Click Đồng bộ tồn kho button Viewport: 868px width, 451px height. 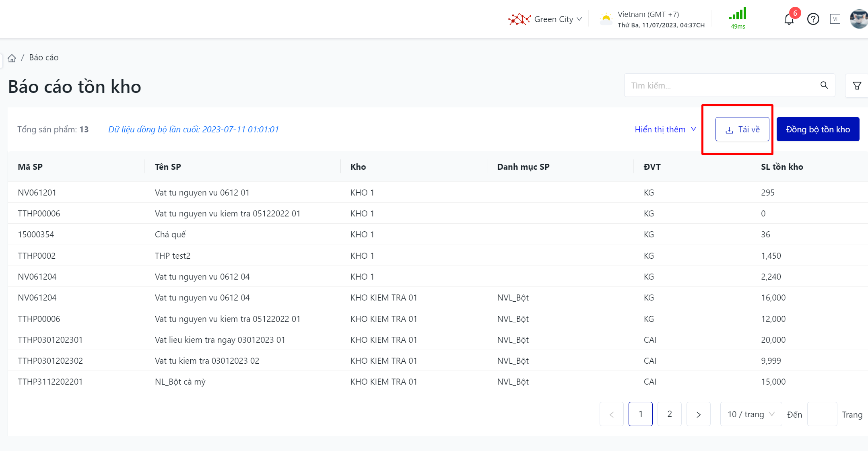[x=818, y=130]
